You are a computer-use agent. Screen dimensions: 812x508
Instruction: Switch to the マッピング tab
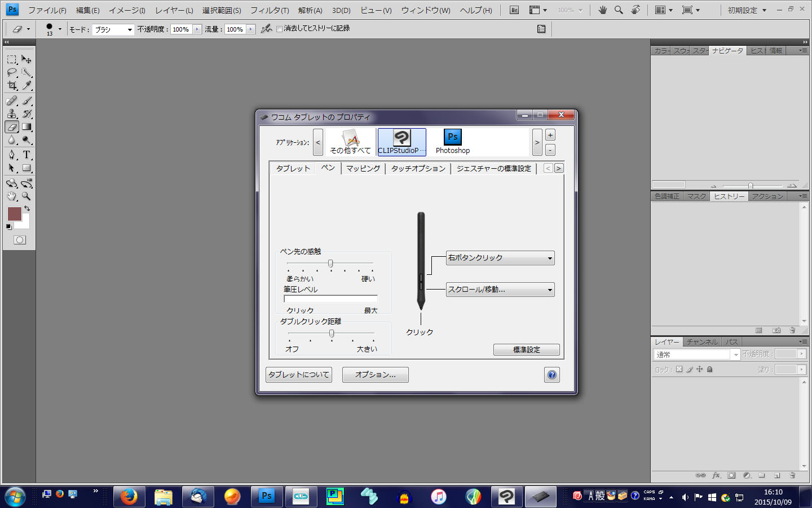[x=363, y=168]
